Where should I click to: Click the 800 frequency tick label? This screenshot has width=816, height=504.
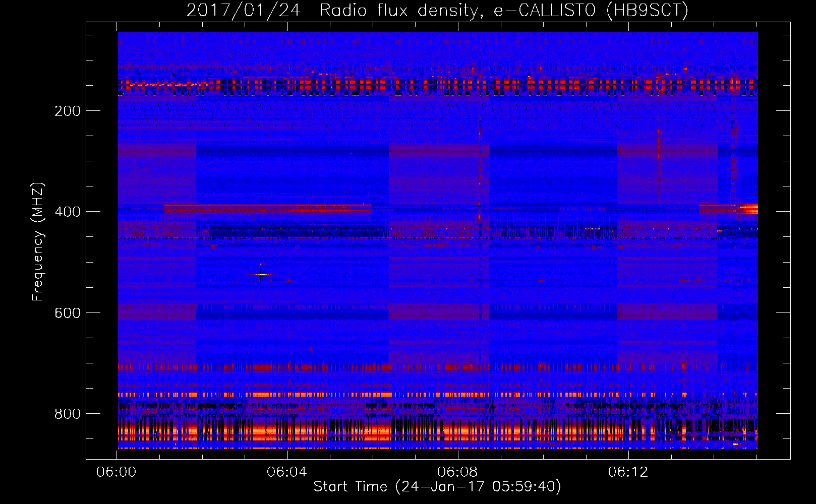(x=68, y=414)
